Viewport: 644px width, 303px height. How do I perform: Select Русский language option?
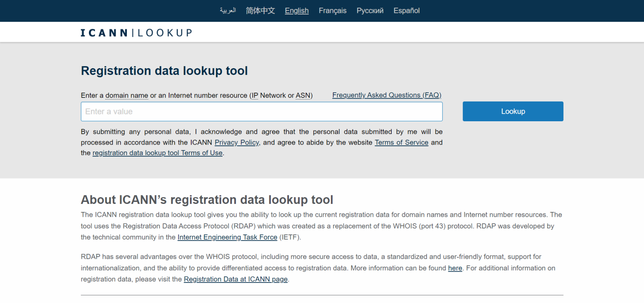pos(370,10)
